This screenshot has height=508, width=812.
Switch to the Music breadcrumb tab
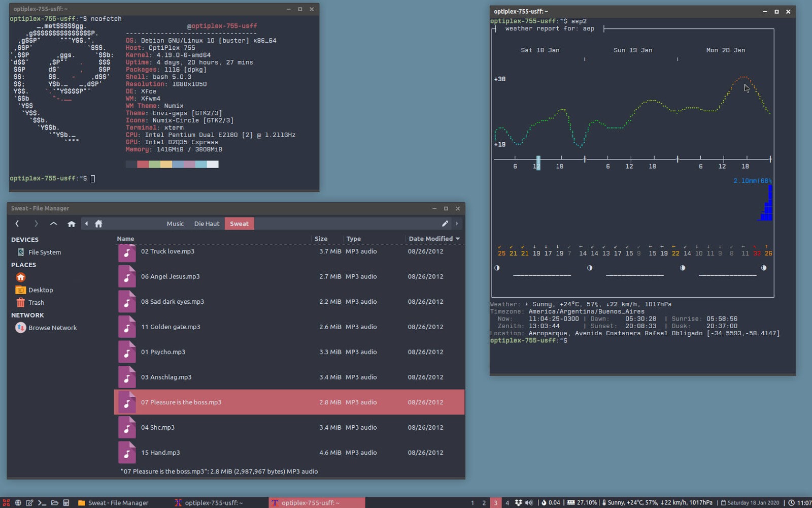[175, 223]
